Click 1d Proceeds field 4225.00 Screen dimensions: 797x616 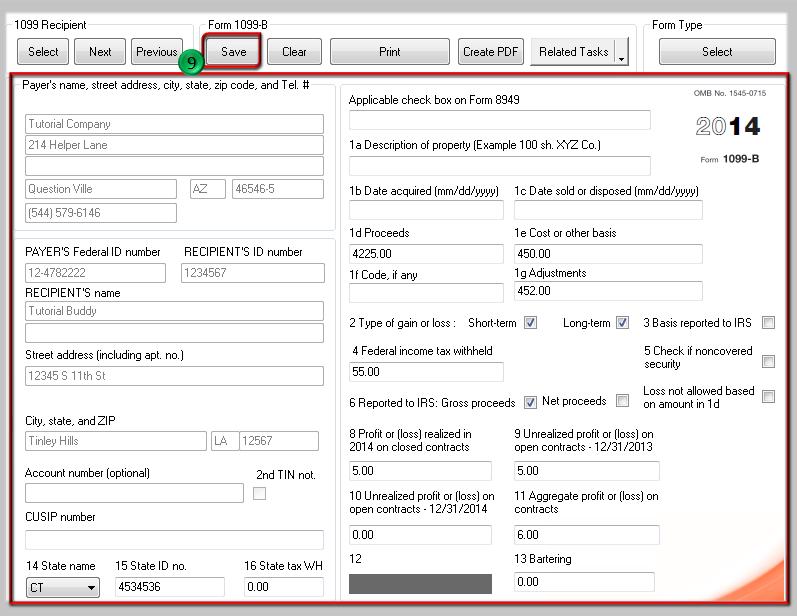[x=426, y=254]
